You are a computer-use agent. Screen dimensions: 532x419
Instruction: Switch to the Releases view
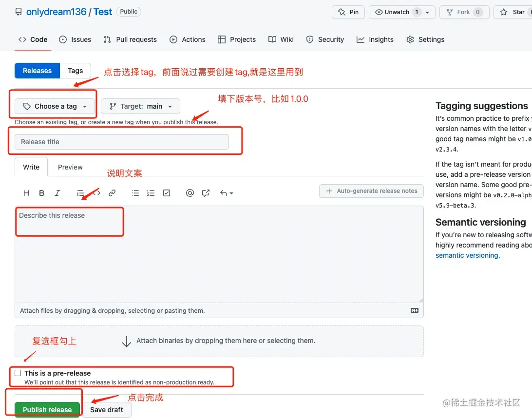(38, 71)
